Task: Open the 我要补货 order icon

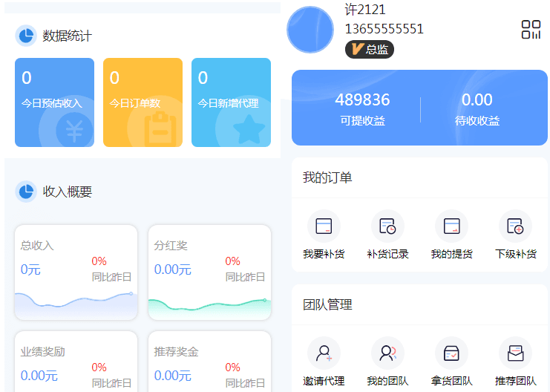Action: (324, 226)
